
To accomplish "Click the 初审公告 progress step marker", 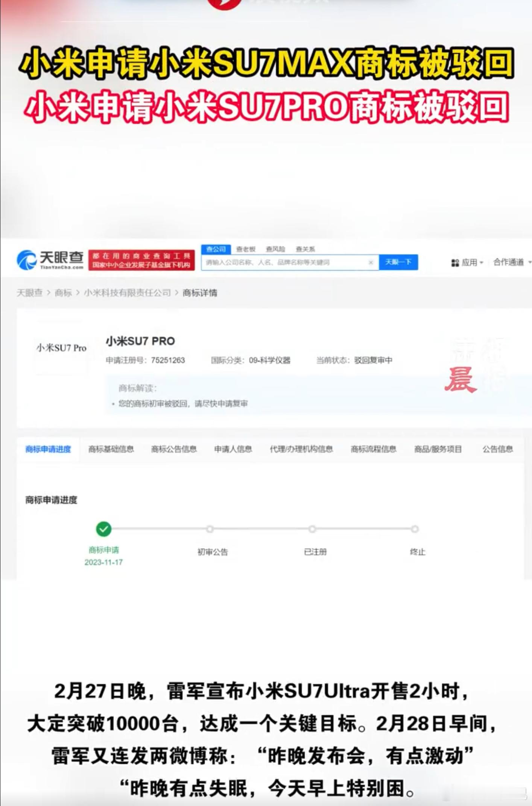I will [210, 529].
